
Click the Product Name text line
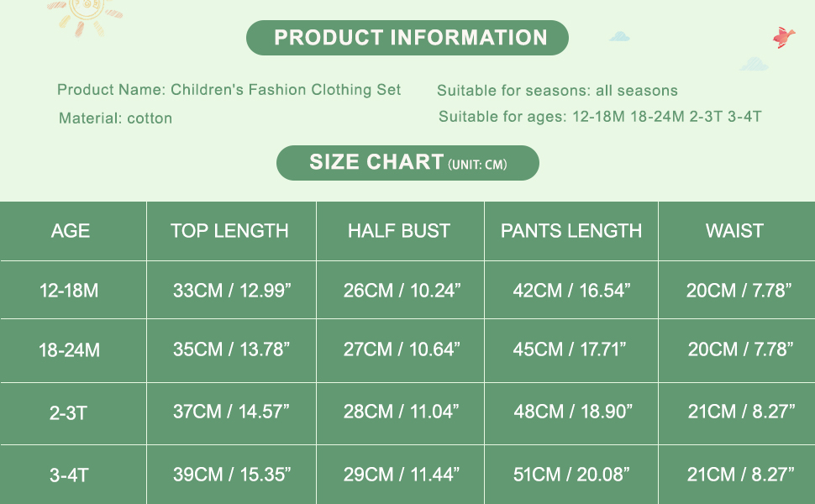229,90
